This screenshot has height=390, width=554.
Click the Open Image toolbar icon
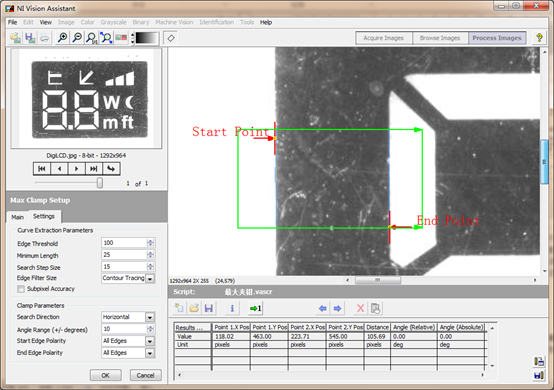pos(15,38)
